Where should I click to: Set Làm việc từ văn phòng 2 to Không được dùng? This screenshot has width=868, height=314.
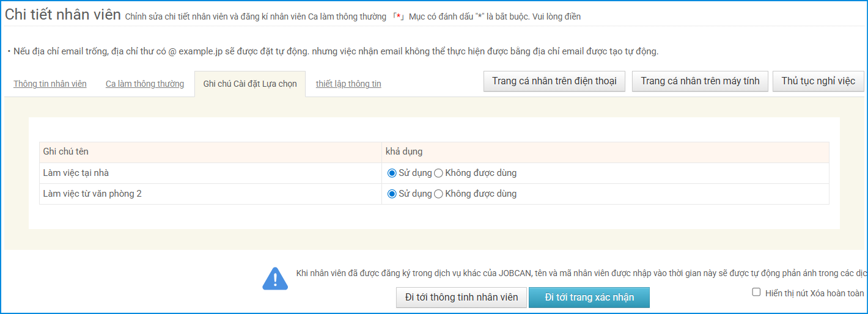(x=438, y=194)
